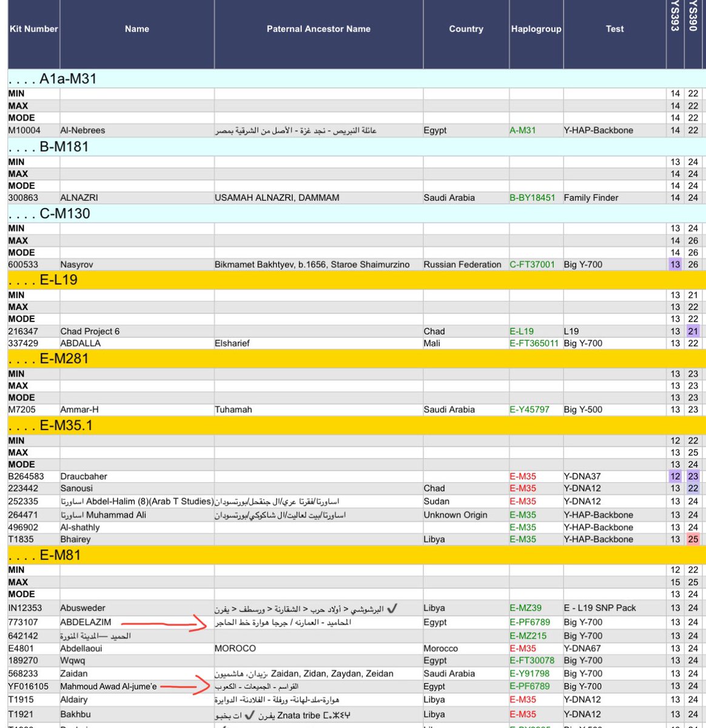The height and width of the screenshot is (728, 706).
Task: Select the name Al-shathly
Action: coord(80,527)
